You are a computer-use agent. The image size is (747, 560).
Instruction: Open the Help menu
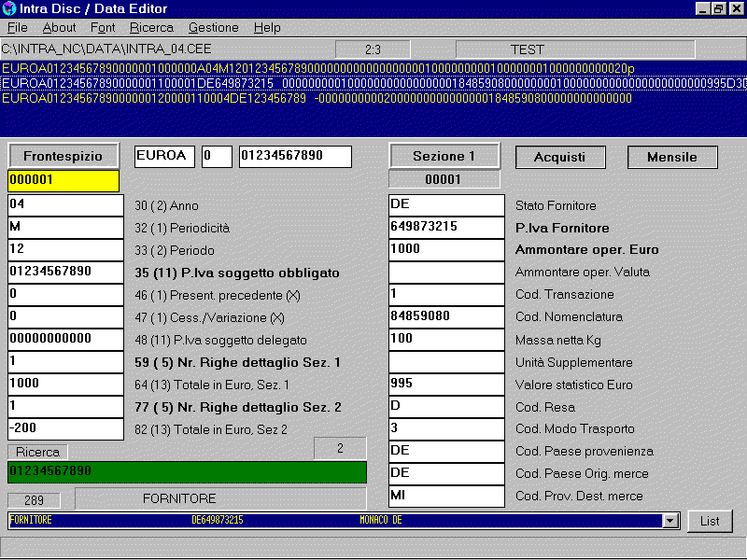pyautogui.click(x=267, y=28)
